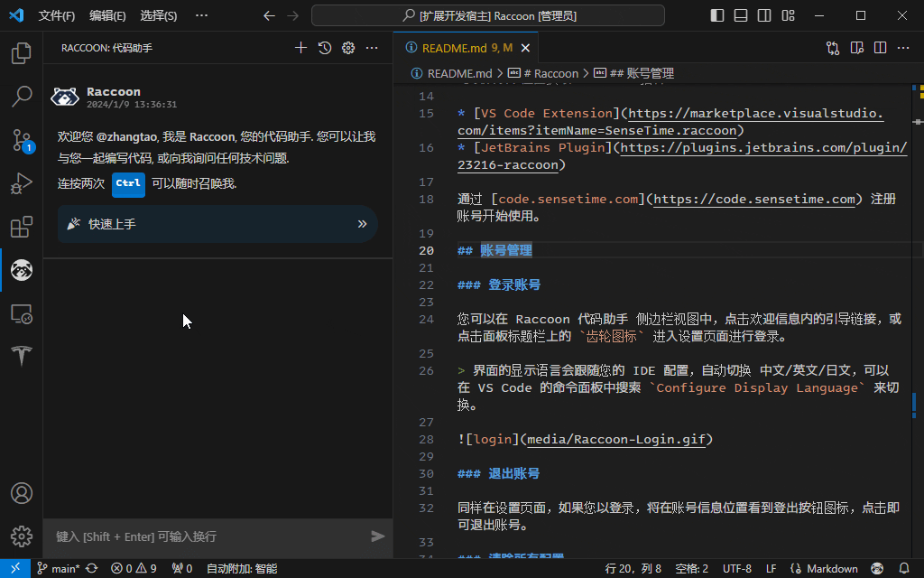Open markdown preview to the side
Viewport: 924px width, 578px height.
pos(857,48)
